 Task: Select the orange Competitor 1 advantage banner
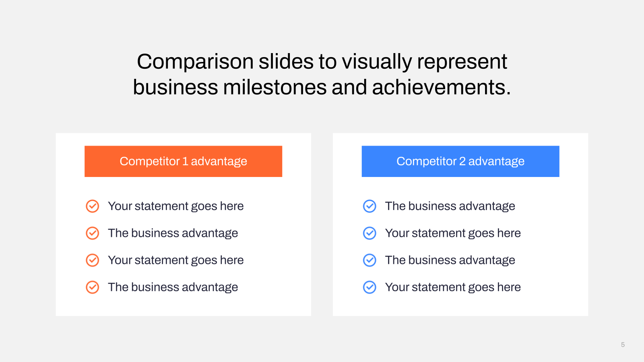[183, 161]
